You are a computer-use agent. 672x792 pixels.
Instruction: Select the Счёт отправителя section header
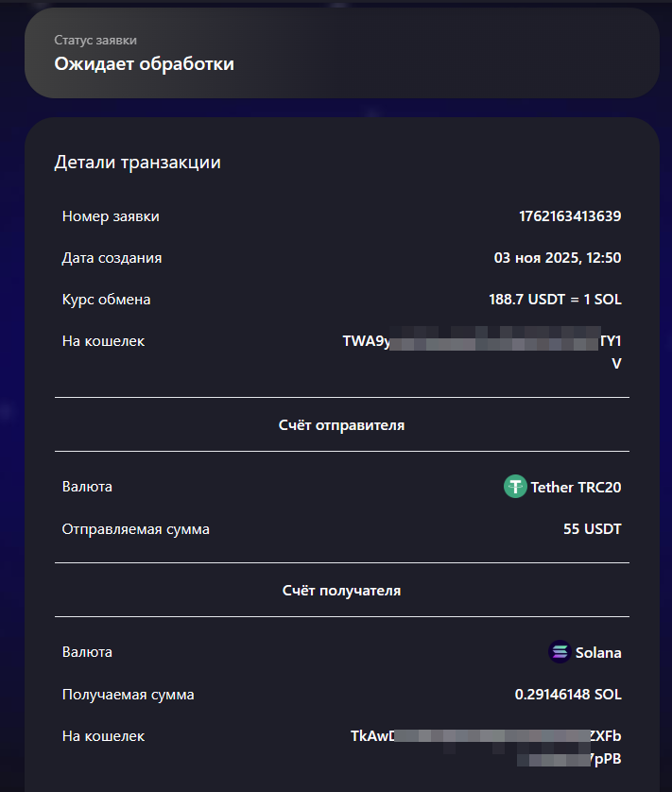(x=340, y=424)
